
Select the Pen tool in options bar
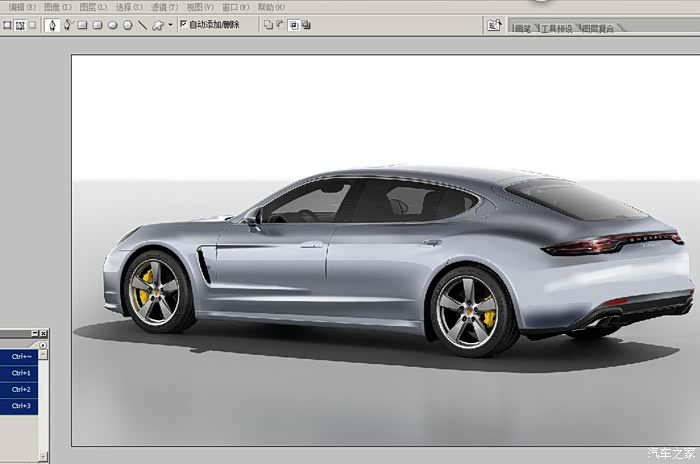[52, 25]
